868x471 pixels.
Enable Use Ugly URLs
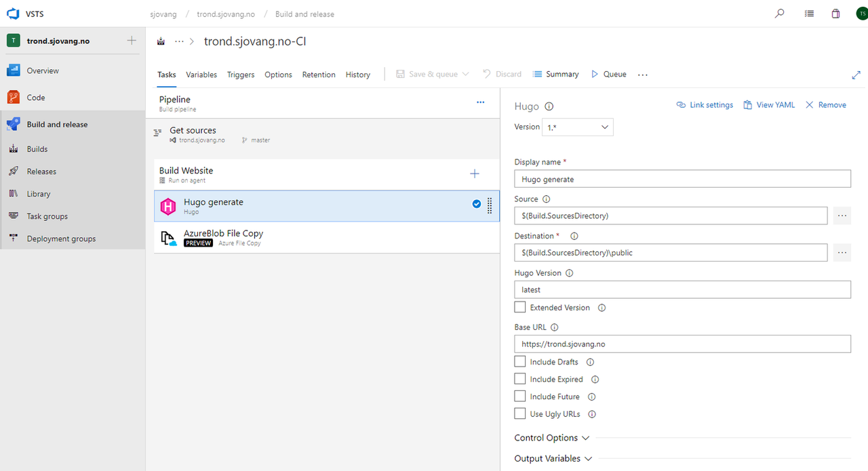click(x=519, y=413)
